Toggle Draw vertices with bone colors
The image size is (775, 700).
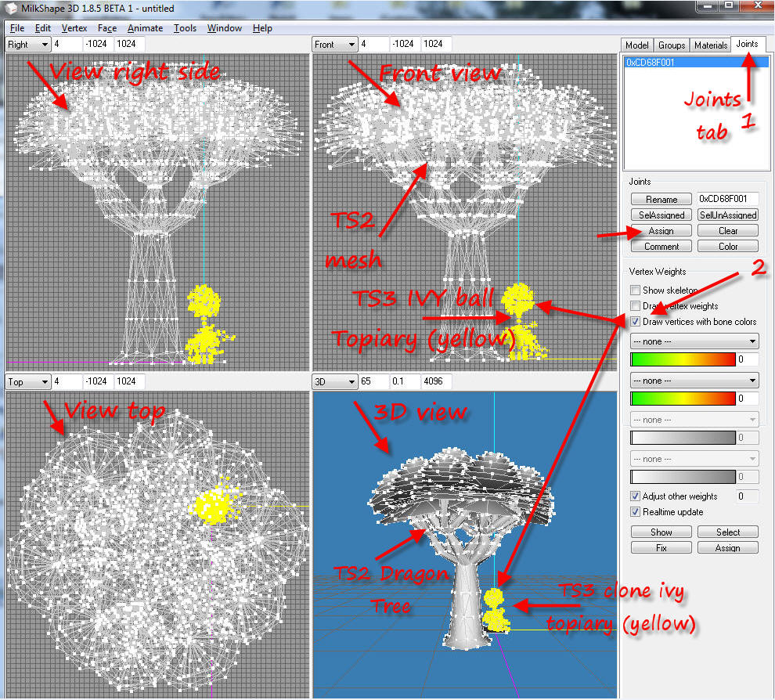coord(636,322)
